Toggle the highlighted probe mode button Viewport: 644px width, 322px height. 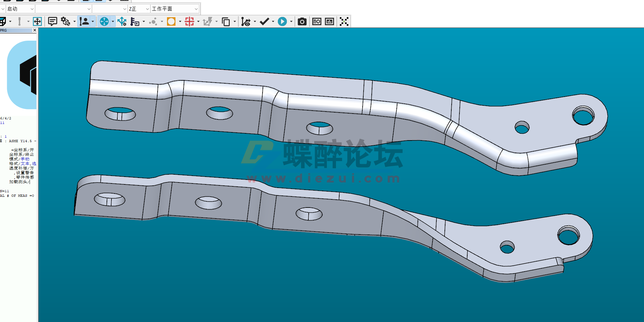[x=84, y=21]
